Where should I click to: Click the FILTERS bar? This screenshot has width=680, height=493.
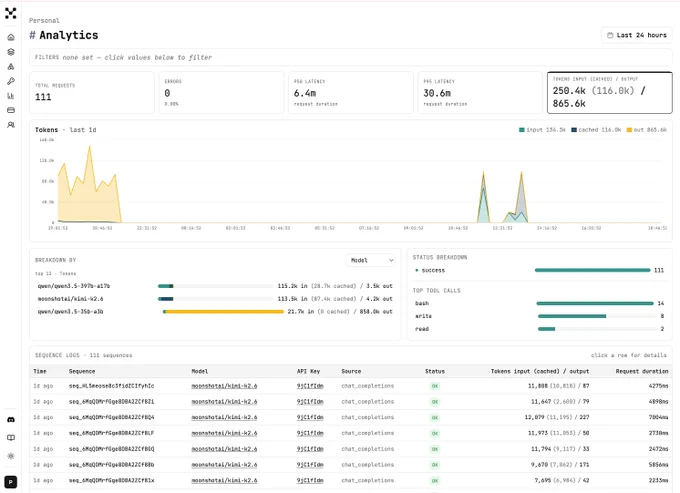(350, 57)
